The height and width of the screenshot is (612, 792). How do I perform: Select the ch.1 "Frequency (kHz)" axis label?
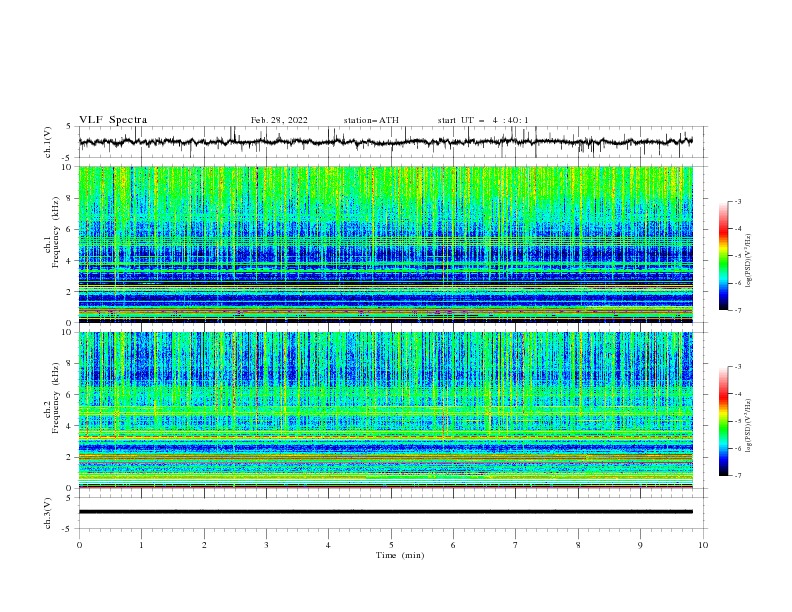(x=56, y=230)
